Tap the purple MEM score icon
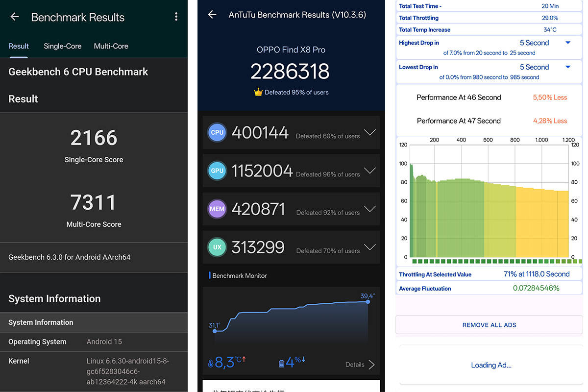The height and width of the screenshot is (392, 588). point(217,209)
